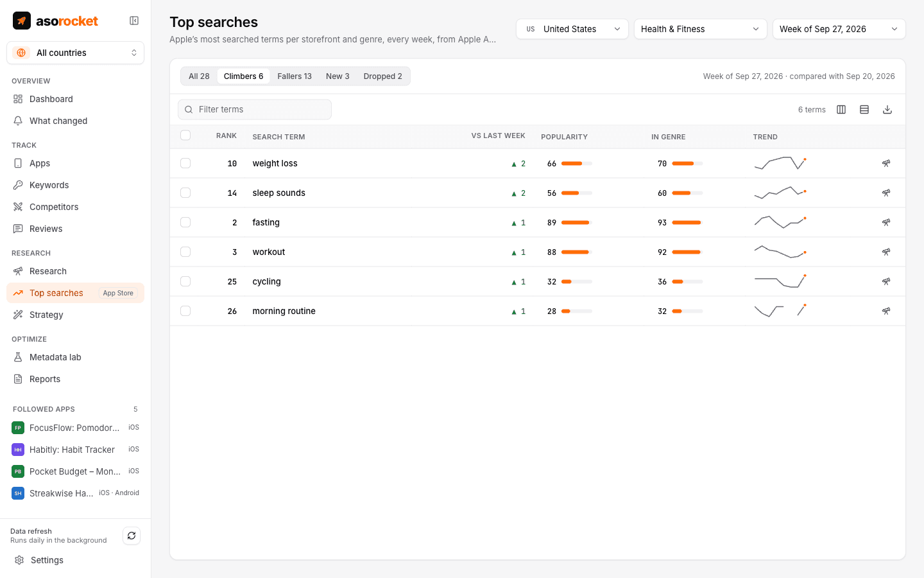Tick the 'fasting' row checkbox
This screenshot has height=578, width=924.
point(185,223)
